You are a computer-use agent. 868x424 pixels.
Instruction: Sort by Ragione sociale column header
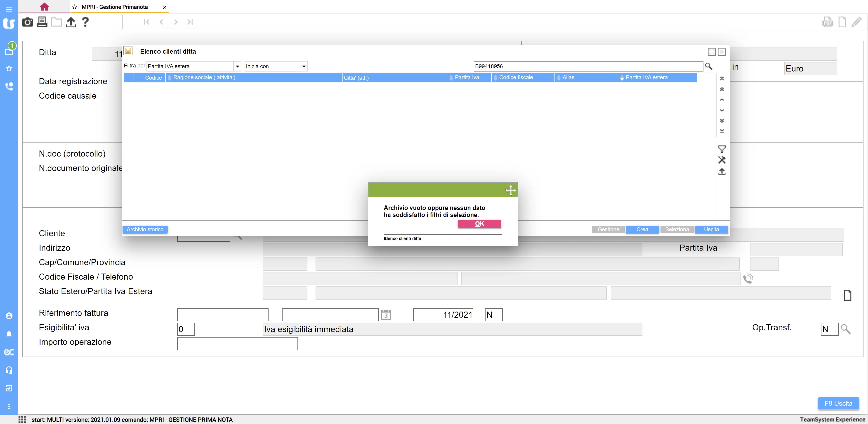pyautogui.click(x=204, y=78)
